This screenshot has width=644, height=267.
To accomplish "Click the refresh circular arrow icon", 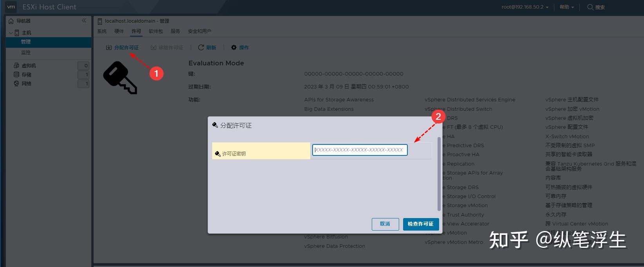I will click(201, 47).
